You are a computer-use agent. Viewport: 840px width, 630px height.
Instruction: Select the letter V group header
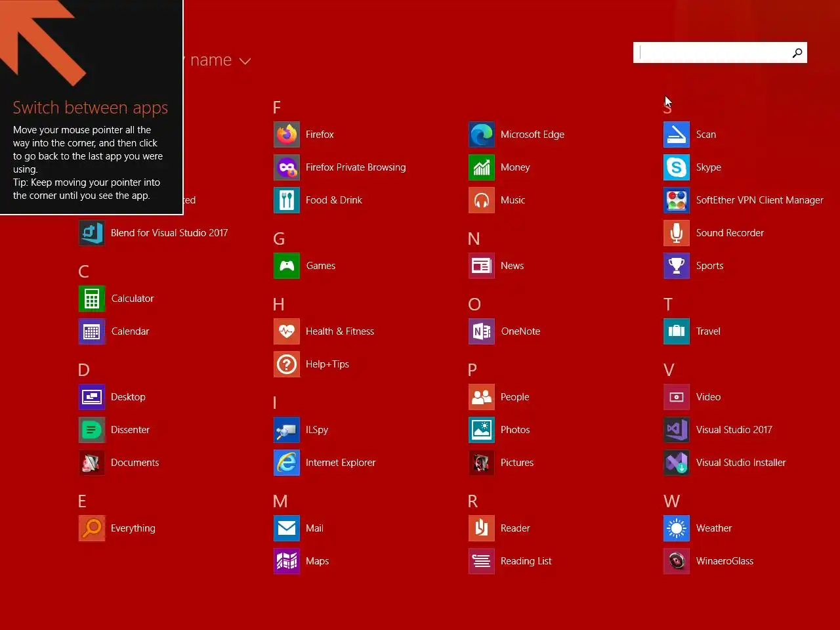(669, 370)
